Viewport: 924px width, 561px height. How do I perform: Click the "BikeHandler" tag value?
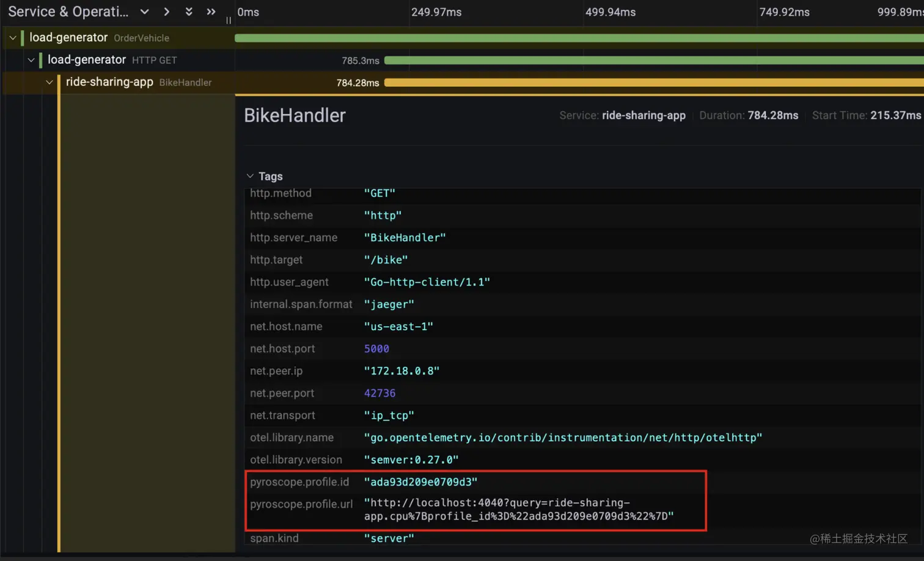pyautogui.click(x=405, y=238)
